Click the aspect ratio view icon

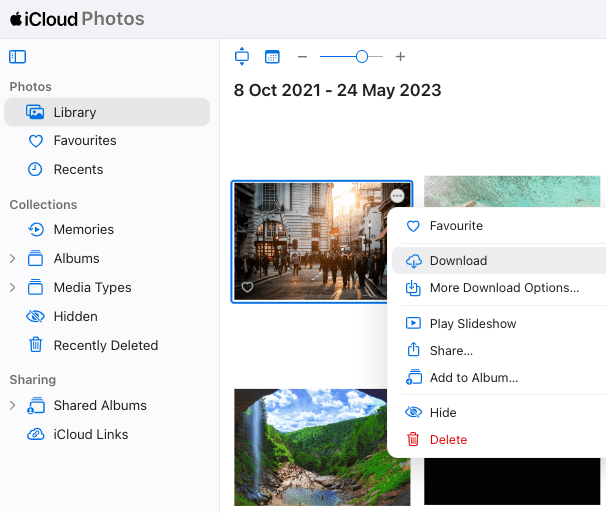[241, 57]
